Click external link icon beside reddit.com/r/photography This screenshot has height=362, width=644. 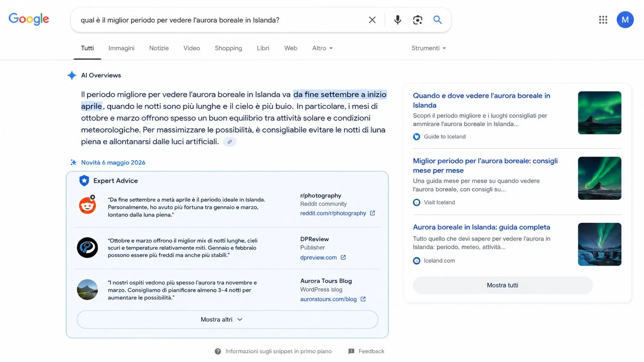[372, 213]
